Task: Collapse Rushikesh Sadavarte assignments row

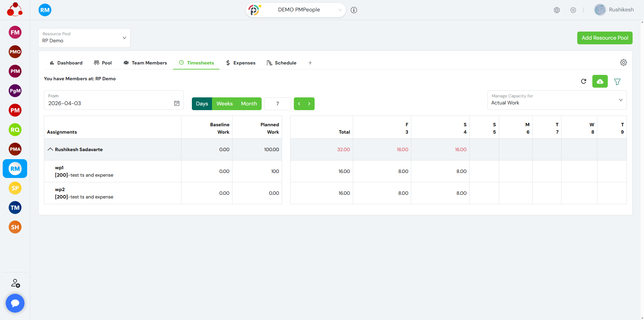Action: tap(50, 149)
